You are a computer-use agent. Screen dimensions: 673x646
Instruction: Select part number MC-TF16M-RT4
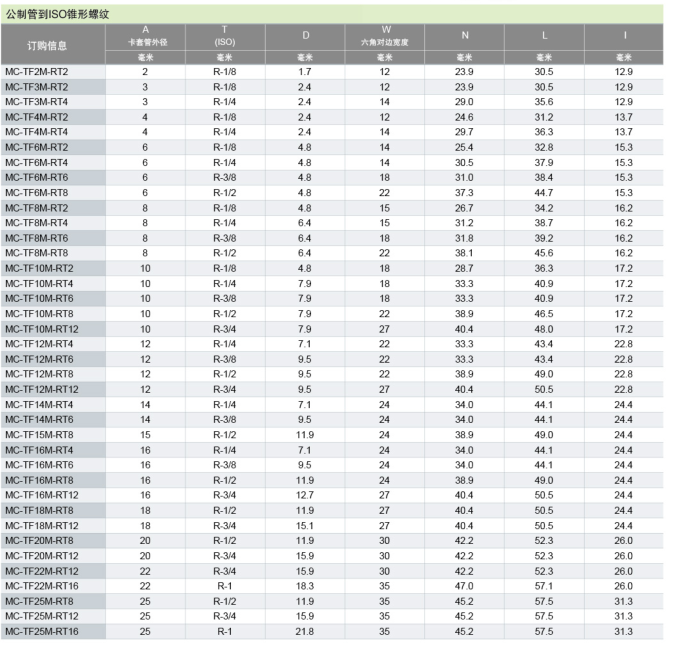(x=39, y=450)
